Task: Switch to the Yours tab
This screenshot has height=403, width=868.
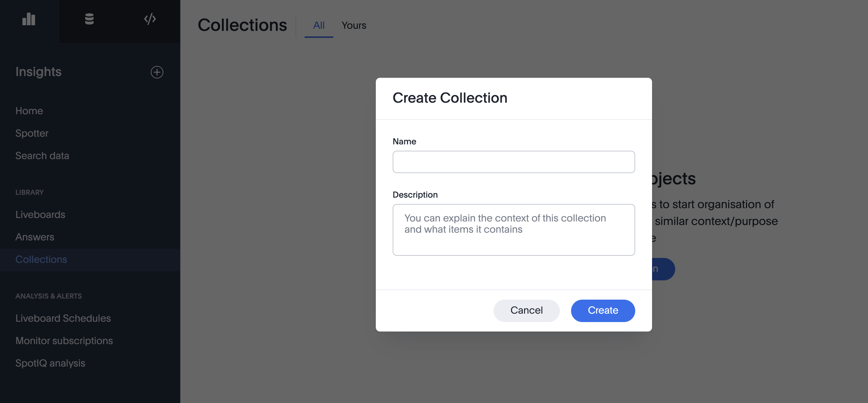Action: tap(354, 25)
